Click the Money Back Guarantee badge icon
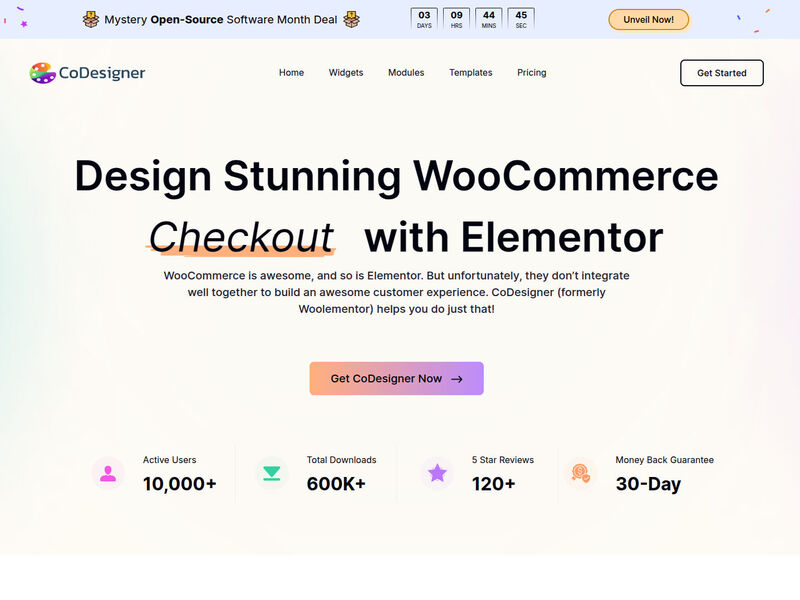 point(581,473)
